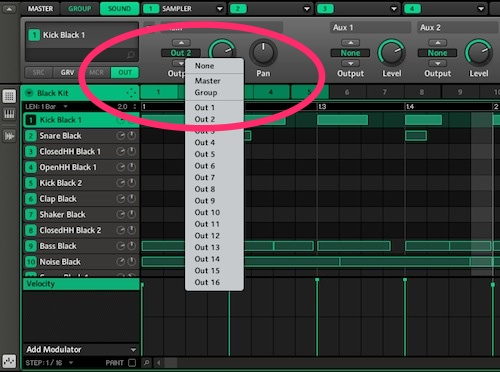Click the collapse arrow icon left of MASTER
This screenshot has height=372, width=500.
point(9,9)
